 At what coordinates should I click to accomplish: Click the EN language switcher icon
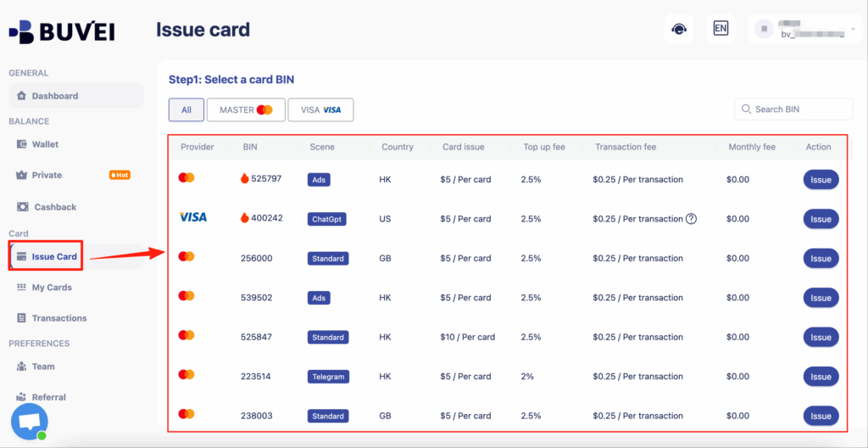pyautogui.click(x=721, y=29)
